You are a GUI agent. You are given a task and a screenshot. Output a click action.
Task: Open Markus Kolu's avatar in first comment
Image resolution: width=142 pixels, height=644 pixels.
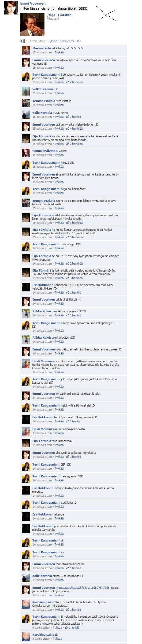click(26, 50)
